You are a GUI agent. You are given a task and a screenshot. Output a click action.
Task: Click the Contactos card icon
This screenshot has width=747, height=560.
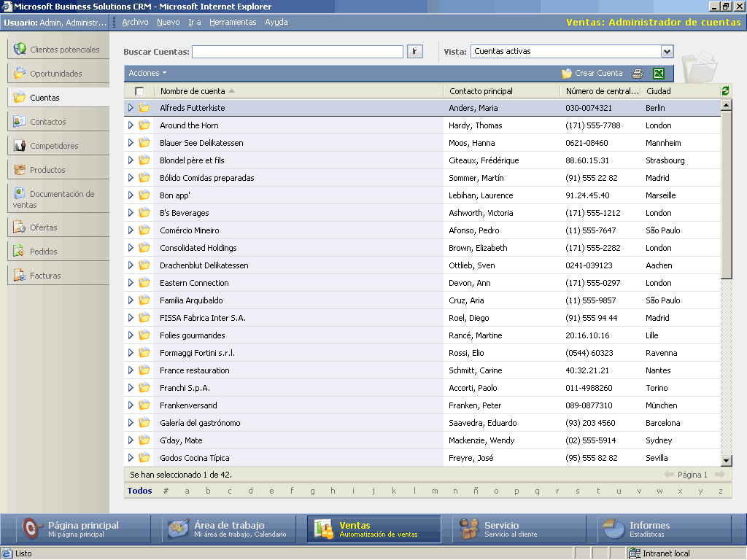(x=20, y=122)
